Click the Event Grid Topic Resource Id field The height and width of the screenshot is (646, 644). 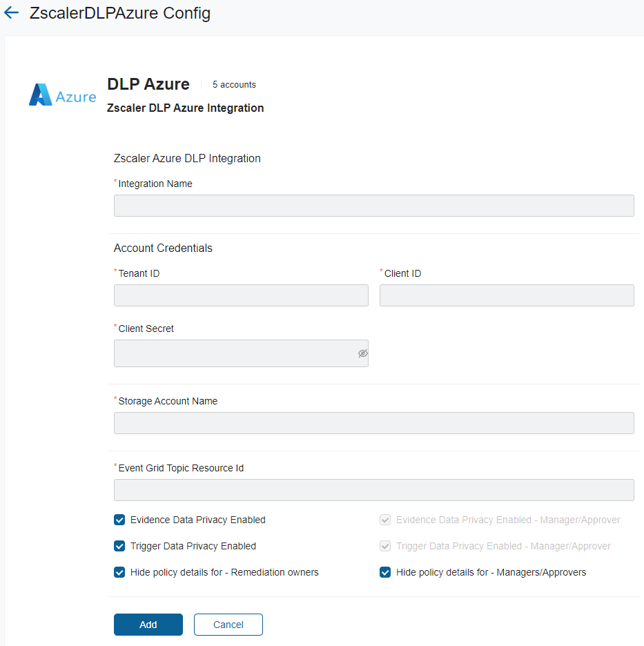click(373, 490)
